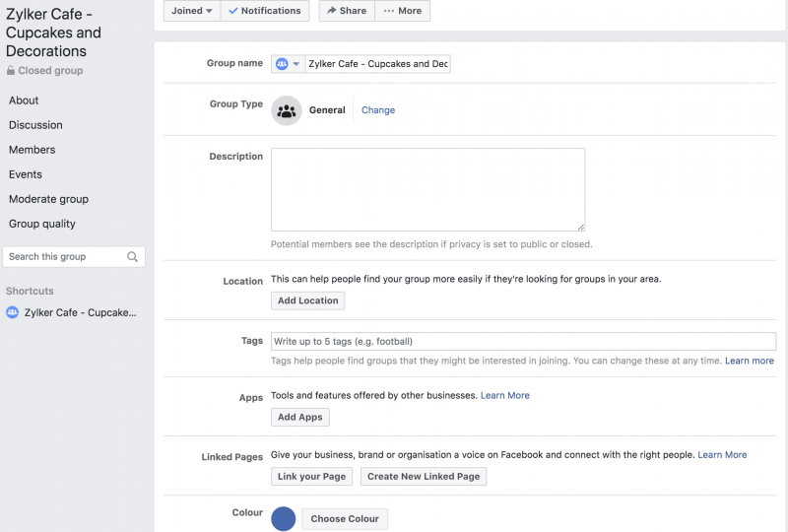Click the search magnifier icon in sidebar
Screen dimensions: 788x532
coord(133,257)
